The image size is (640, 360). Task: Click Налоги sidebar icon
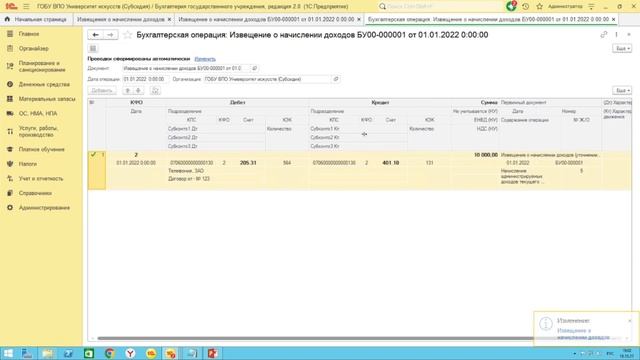(x=10, y=164)
